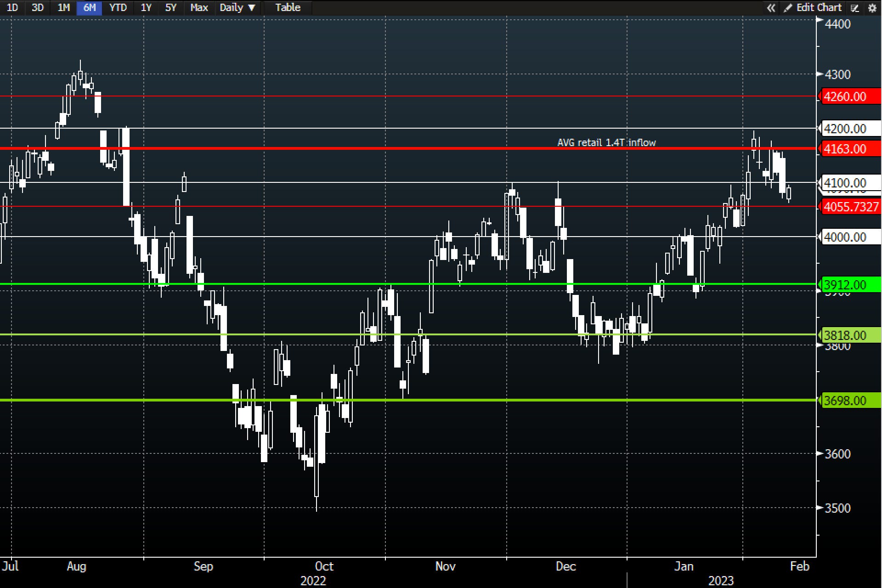The width and height of the screenshot is (882, 588).
Task: Choose the 5Y time range
Action: point(171,7)
